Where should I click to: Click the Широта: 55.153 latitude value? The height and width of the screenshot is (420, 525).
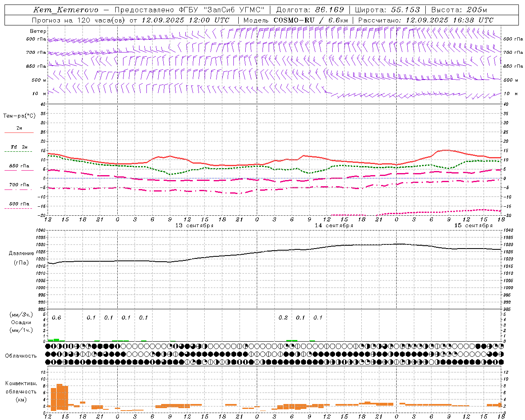[387, 10]
